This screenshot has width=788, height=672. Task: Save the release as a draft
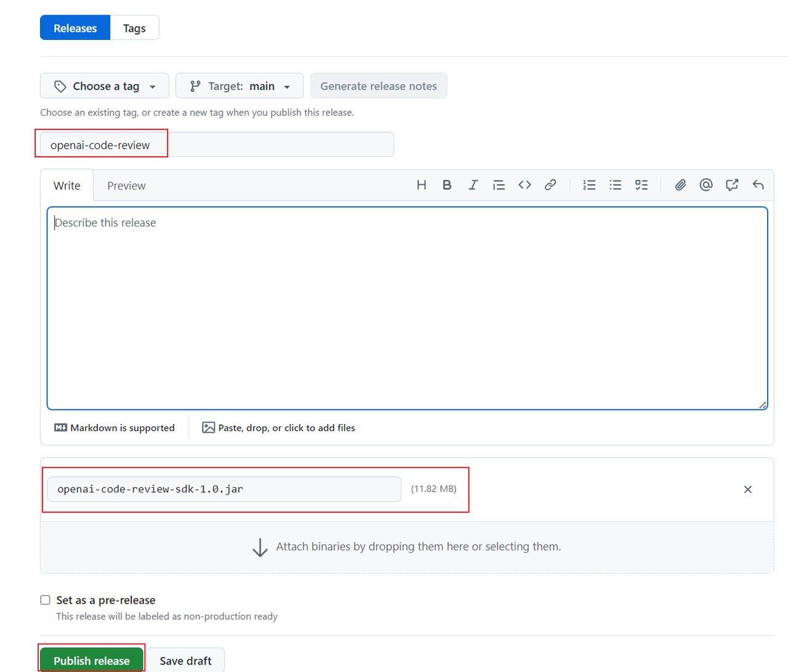pyautogui.click(x=185, y=660)
